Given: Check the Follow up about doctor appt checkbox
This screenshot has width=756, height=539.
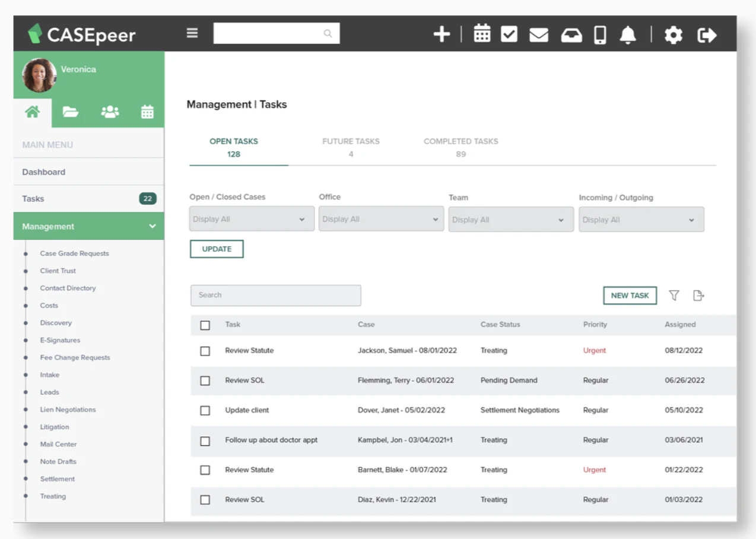Looking at the screenshot, I should click(x=205, y=440).
